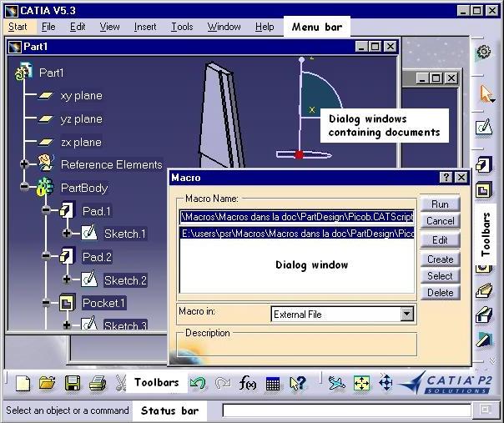The image size is (504, 423).
Task: Click the Select button in Macro dialog
Action: (440, 276)
